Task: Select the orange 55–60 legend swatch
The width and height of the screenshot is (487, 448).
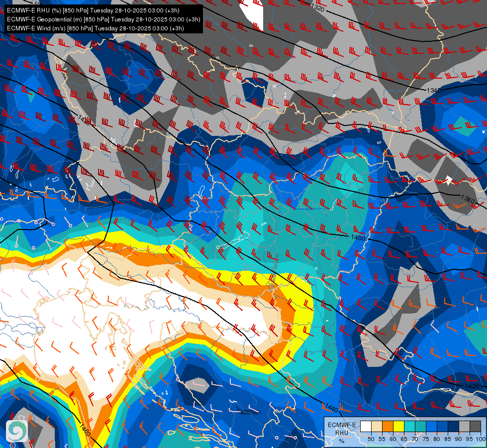Action: pos(388,426)
